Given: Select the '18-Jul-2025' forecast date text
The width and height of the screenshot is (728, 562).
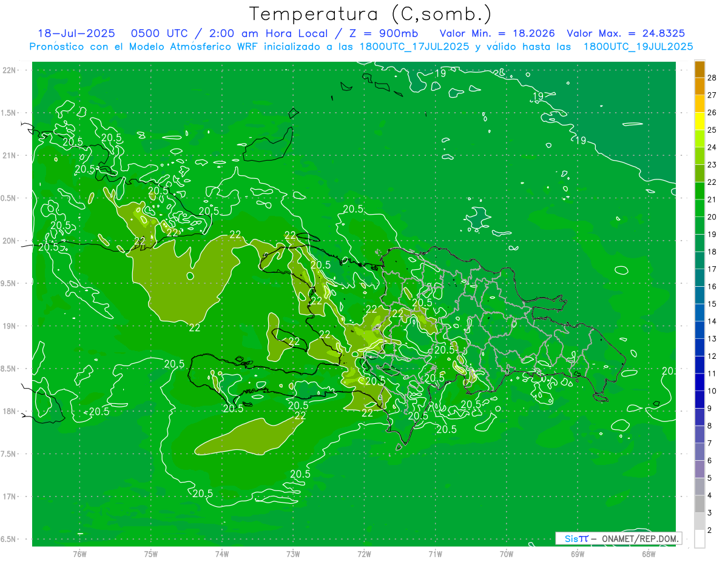Looking at the screenshot, I should point(76,33).
